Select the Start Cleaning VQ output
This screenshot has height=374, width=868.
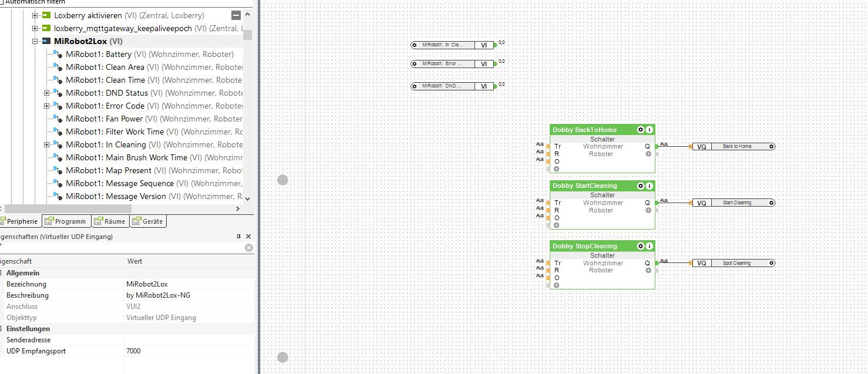[x=734, y=203]
